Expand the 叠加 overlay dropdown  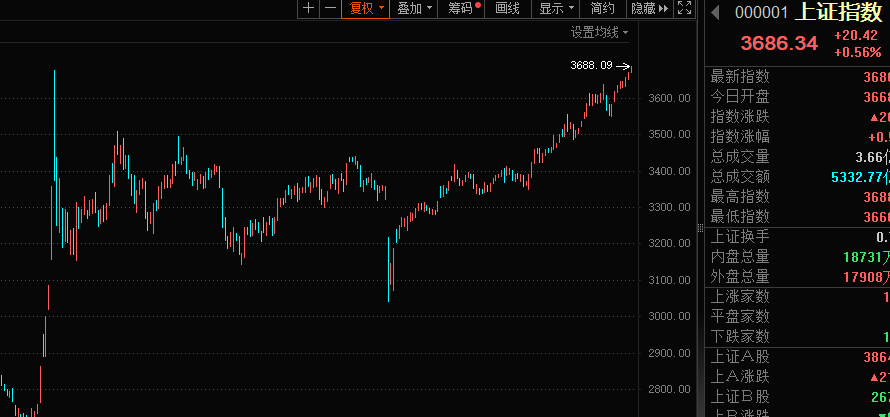415,8
